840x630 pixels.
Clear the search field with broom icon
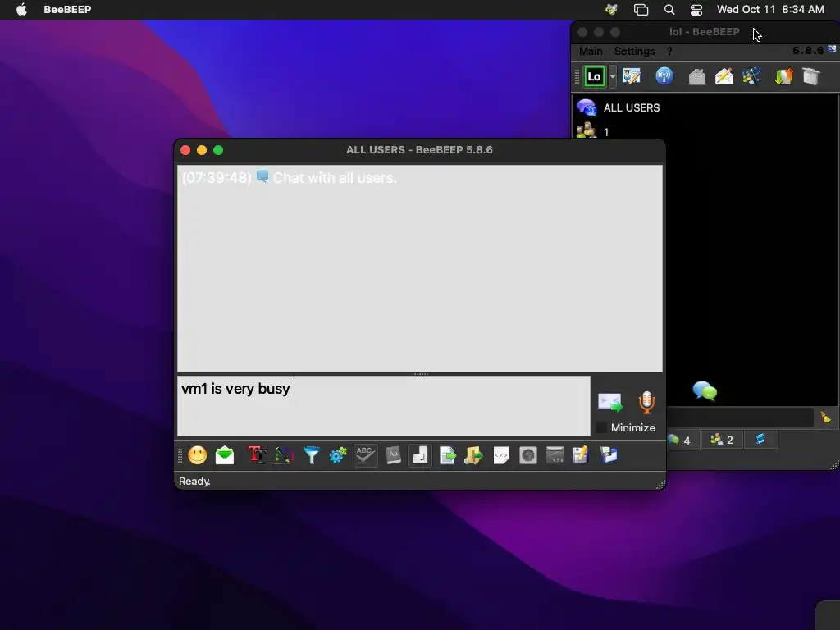[x=825, y=418]
